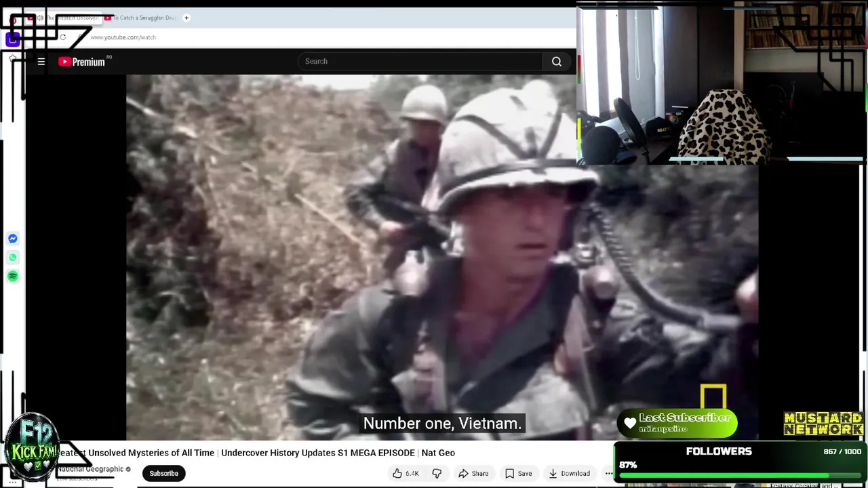The height and width of the screenshot is (488, 868).
Task: Open more actions three-dot menu beside Download
Action: (608, 473)
